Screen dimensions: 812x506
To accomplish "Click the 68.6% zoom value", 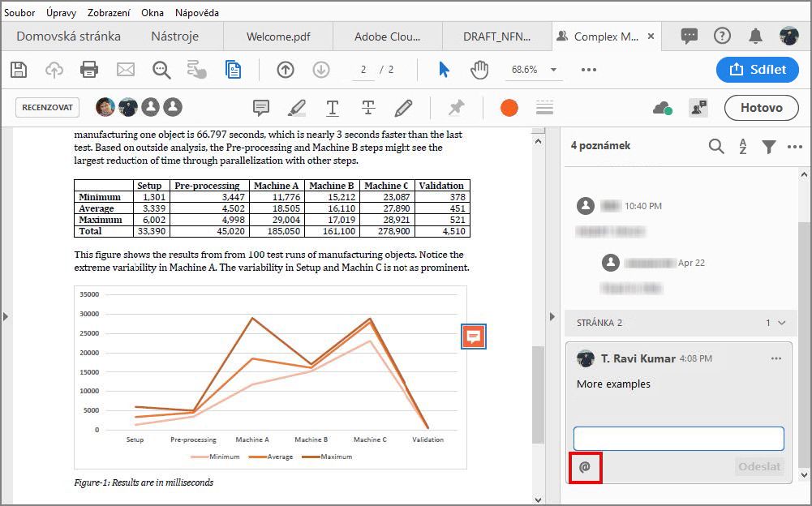I will [524, 70].
